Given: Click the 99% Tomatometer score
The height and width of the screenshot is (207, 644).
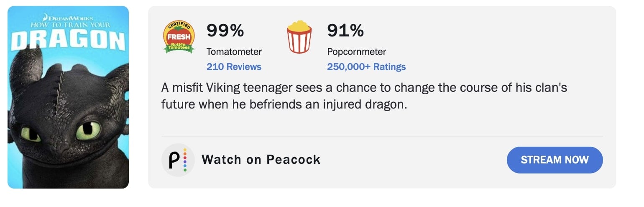Looking at the screenshot, I should (225, 31).
